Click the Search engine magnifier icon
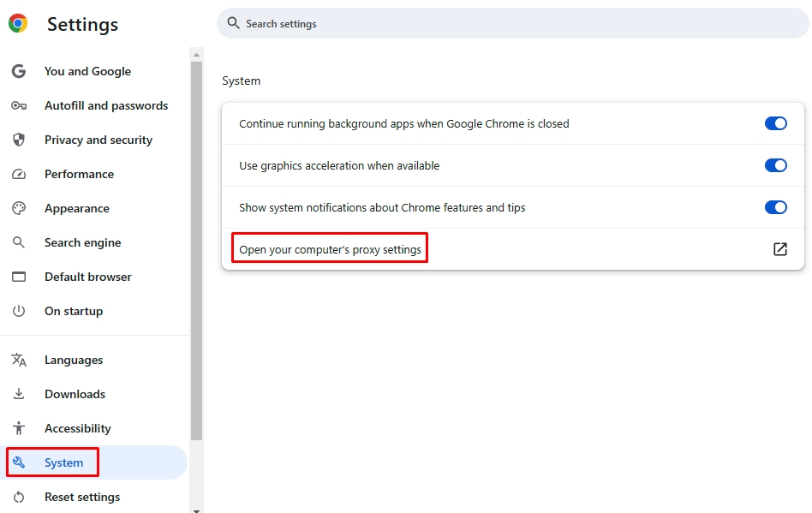This screenshot has height=513, width=812. pyautogui.click(x=19, y=242)
